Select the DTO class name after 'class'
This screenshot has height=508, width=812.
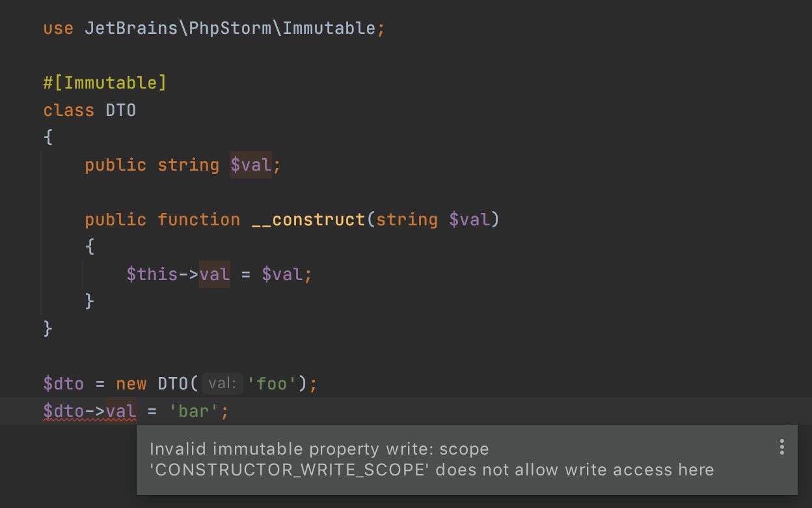pyautogui.click(x=121, y=110)
